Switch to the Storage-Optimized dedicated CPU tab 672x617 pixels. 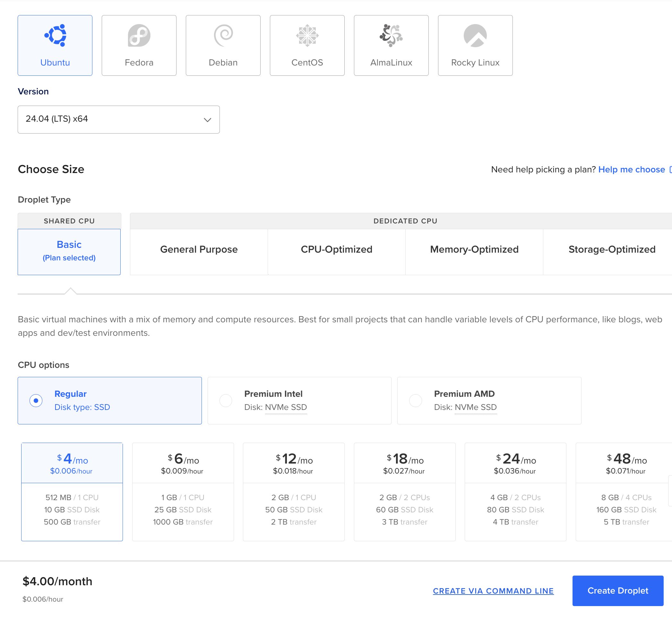611,249
